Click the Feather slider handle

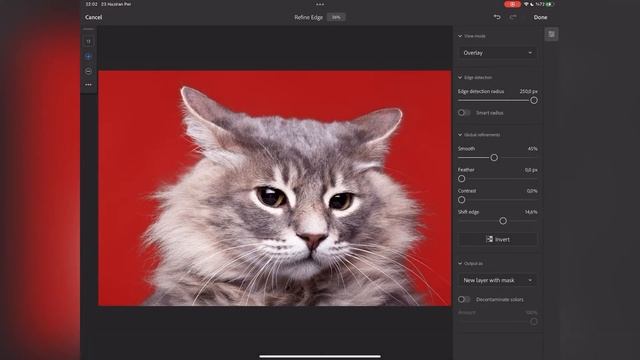[462, 179]
